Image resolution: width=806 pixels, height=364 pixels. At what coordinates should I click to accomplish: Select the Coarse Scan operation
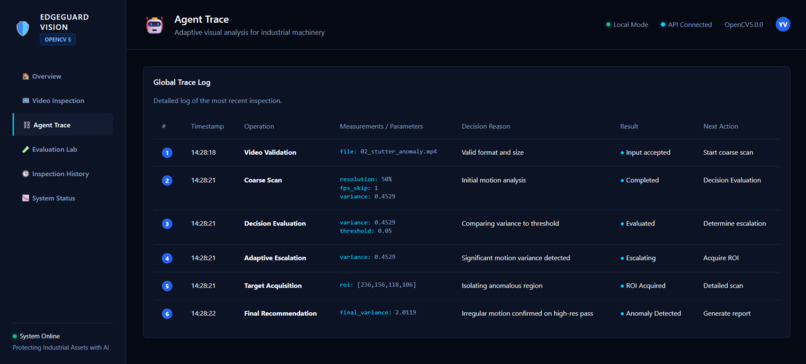[x=263, y=180]
